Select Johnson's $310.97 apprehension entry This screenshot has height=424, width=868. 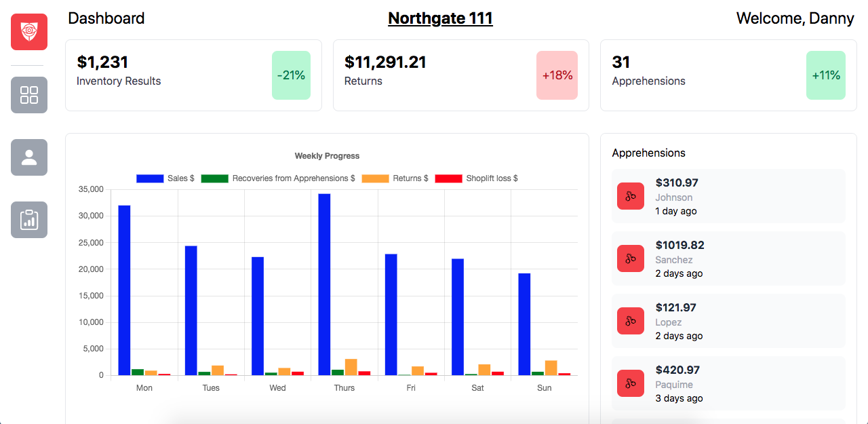click(728, 196)
